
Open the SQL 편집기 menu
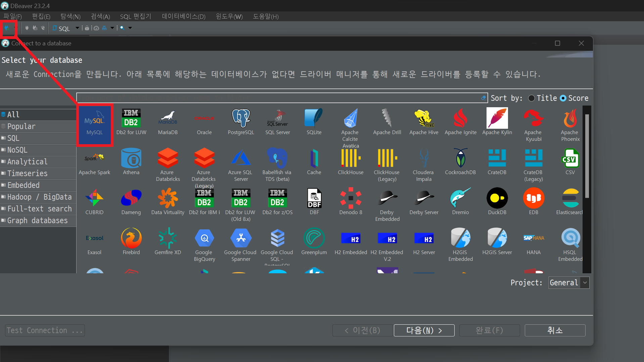pyautogui.click(x=136, y=16)
